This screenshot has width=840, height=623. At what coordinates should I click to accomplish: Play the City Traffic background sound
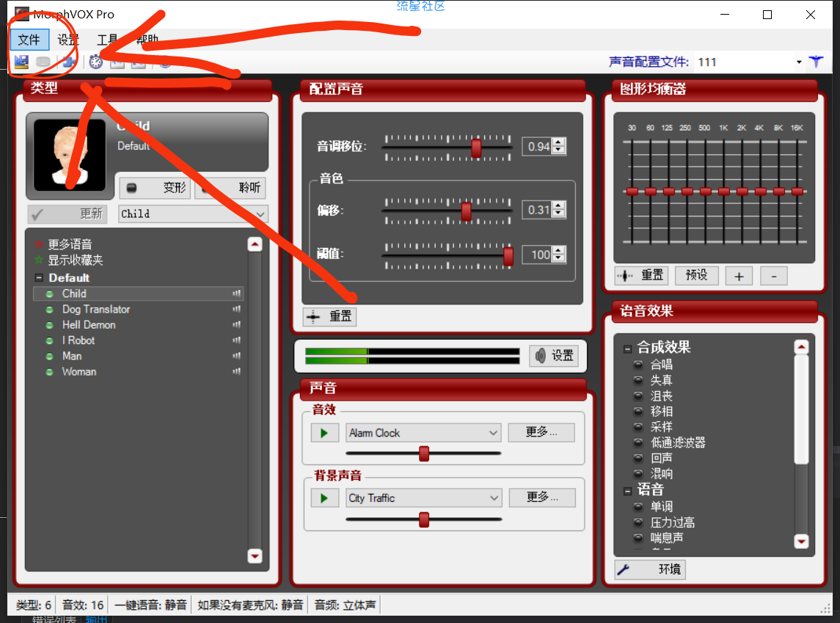pos(325,498)
